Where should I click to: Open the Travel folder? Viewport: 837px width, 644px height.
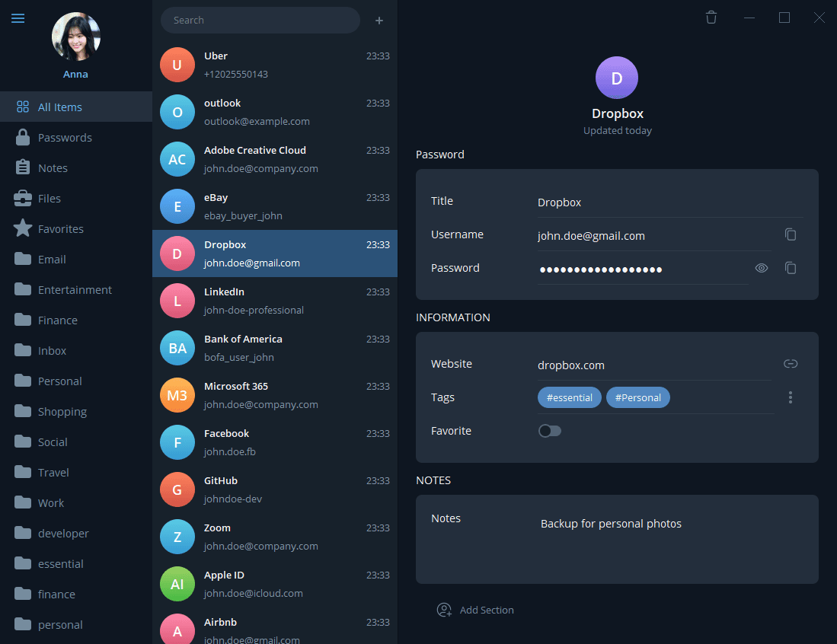pos(76,472)
